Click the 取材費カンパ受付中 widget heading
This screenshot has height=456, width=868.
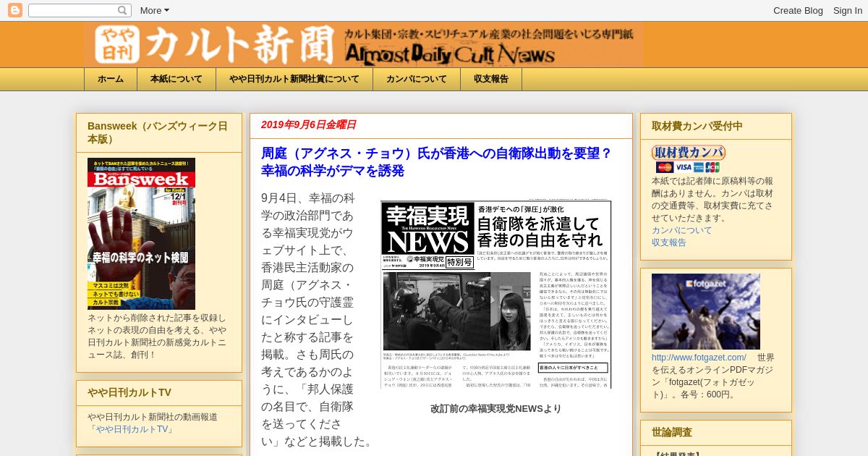pos(697,126)
